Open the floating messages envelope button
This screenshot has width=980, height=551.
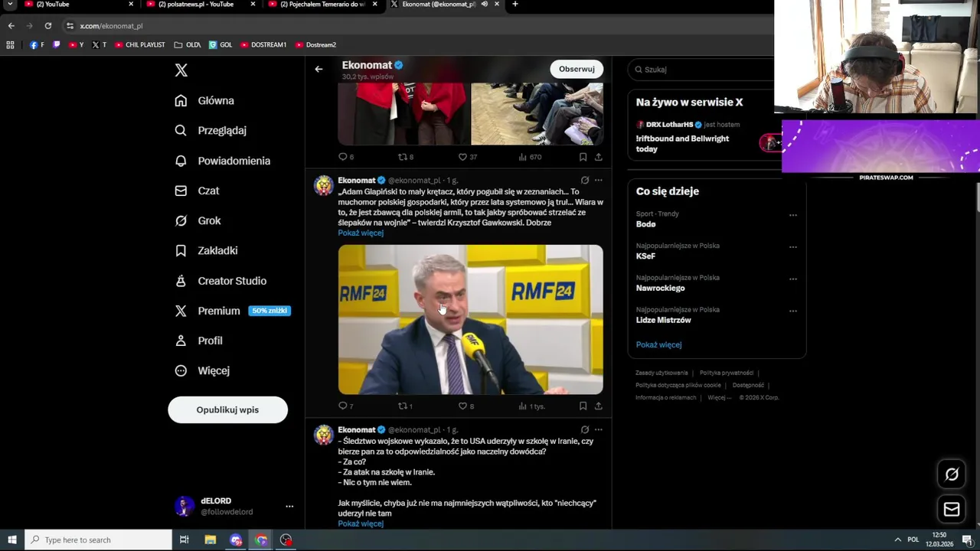(952, 509)
